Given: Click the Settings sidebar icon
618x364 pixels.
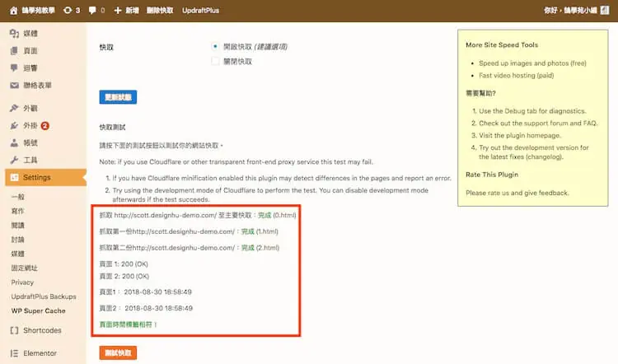Looking at the screenshot, I should (x=14, y=177).
